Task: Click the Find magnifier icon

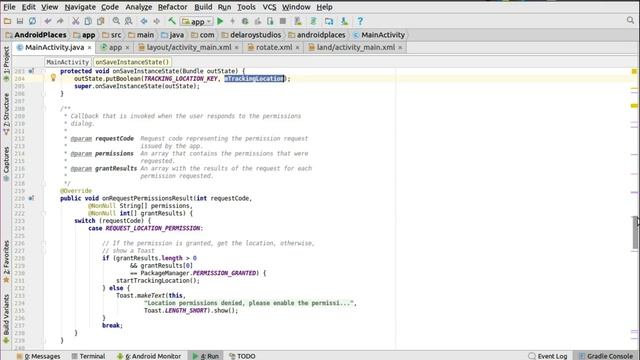Action: point(116,21)
